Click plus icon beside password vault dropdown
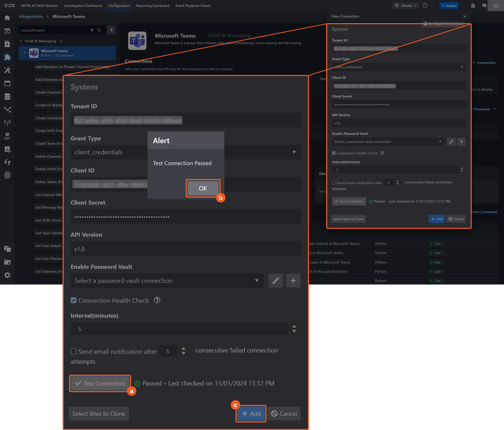The height and width of the screenshot is (430, 504). [x=293, y=281]
